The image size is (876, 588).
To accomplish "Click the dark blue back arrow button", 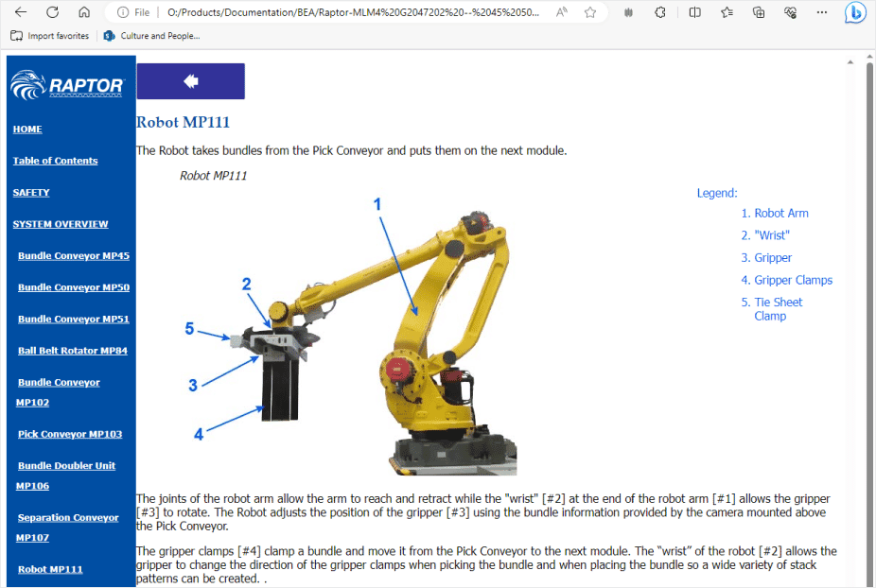I will (x=190, y=81).
